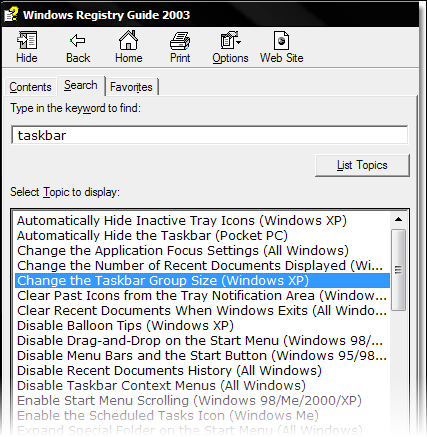Switch to the Contents tab
The height and width of the screenshot is (437, 427).
[30, 87]
